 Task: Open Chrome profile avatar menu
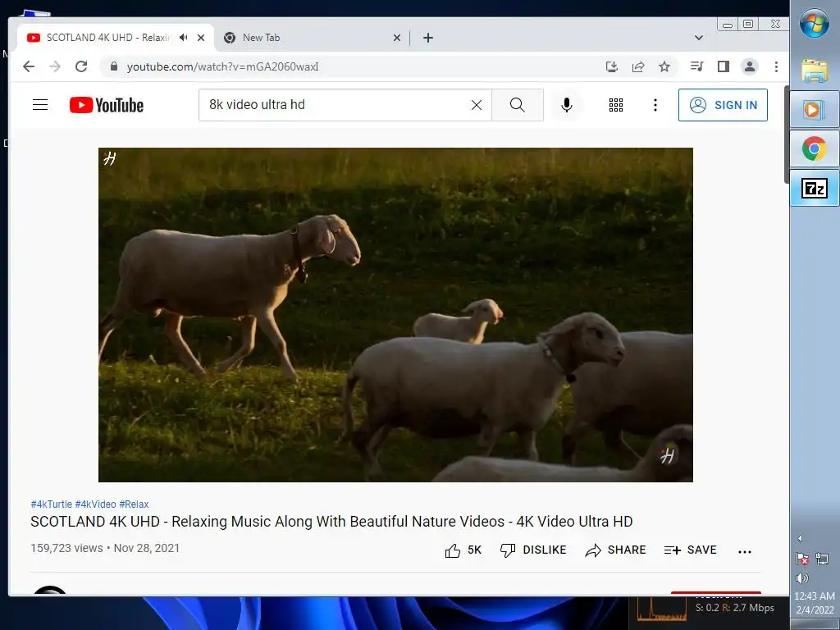click(x=750, y=66)
